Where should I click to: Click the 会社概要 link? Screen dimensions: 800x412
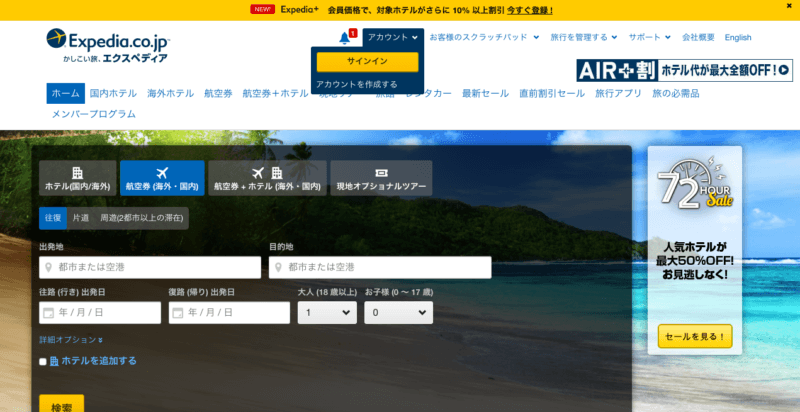click(698, 37)
